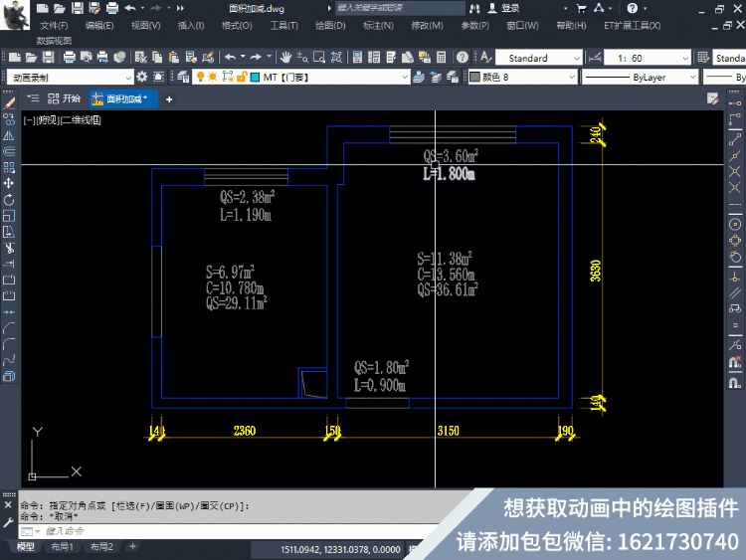Image resolution: width=746 pixels, height=560 pixels.
Task: Select the Move tool
Action: tap(9, 184)
